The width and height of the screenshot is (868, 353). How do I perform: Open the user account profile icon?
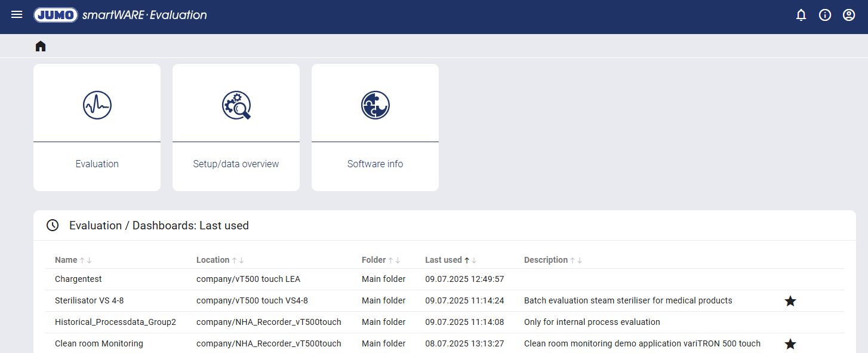pyautogui.click(x=849, y=16)
